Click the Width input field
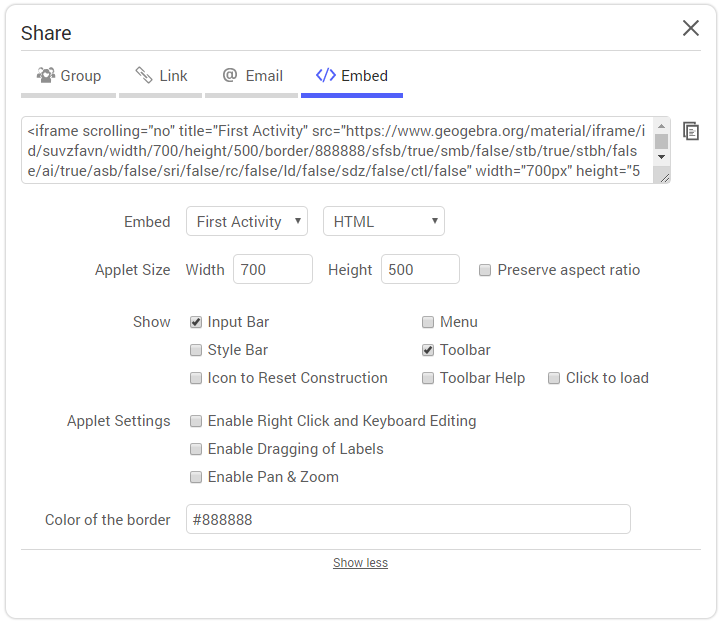Image resolution: width=722 pixels, height=624 pixels. tap(273, 269)
